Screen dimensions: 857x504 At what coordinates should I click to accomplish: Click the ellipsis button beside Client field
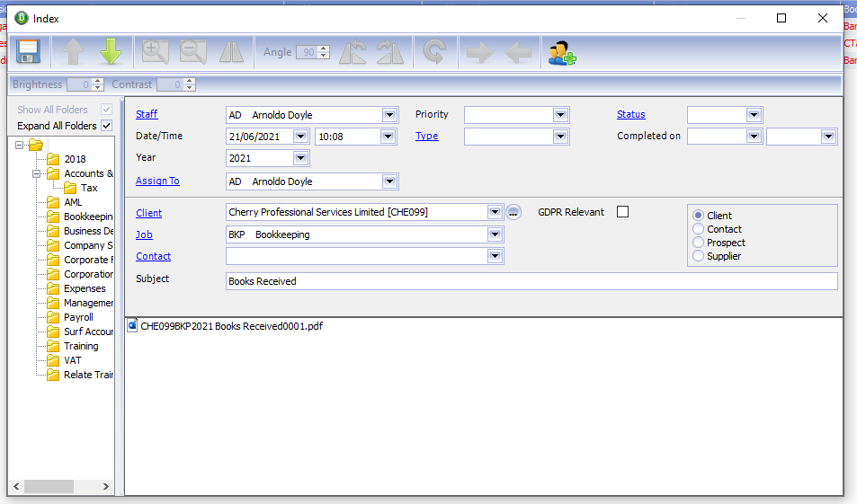(x=513, y=212)
